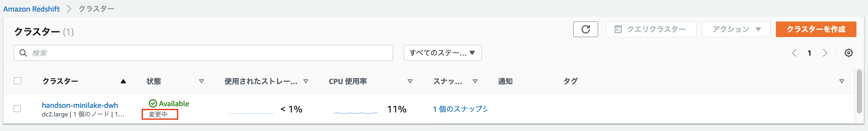The width and height of the screenshot is (868, 131).
Task: Open the 1 個のスナップショット link
Action: pos(460,109)
